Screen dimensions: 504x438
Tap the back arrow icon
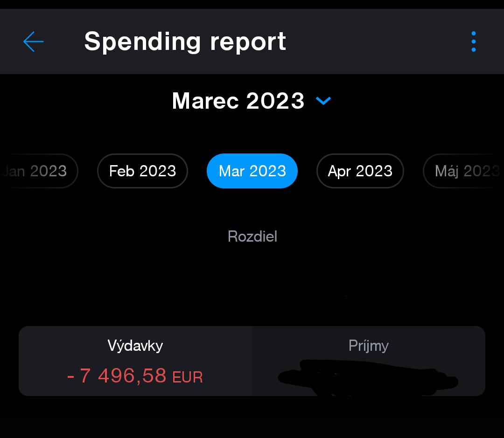pyautogui.click(x=34, y=42)
